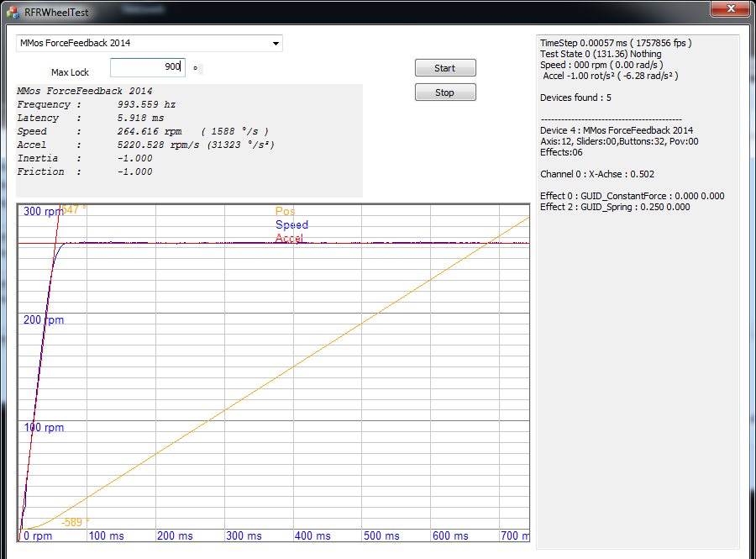
Task: Click the Pos legend label in graph
Action: (286, 211)
